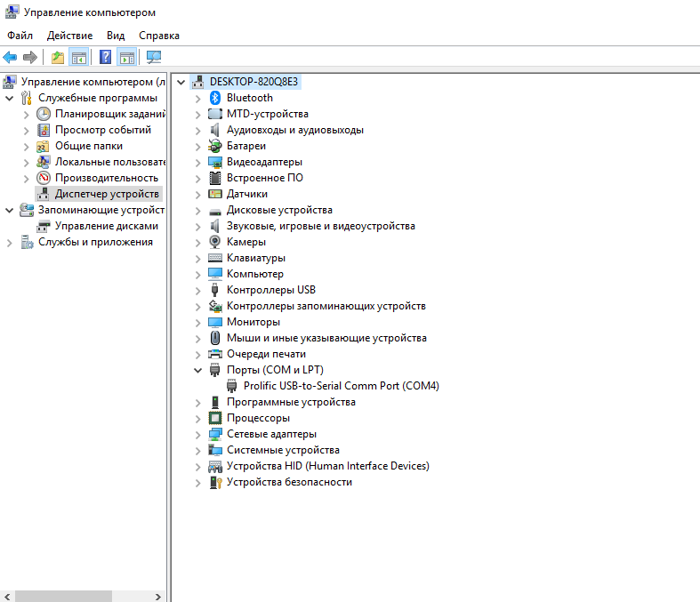Toggle the Show/Hide Action Pane toolbar icon
700x602 pixels.
click(x=127, y=57)
